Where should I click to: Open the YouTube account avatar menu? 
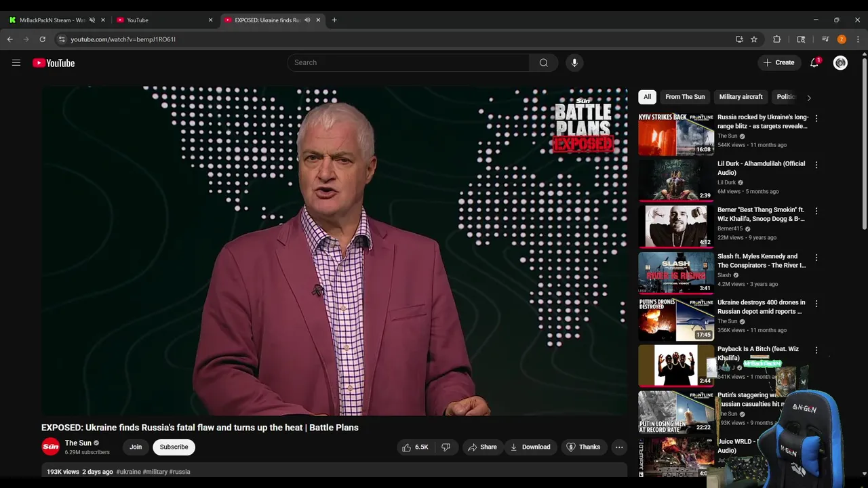(x=840, y=62)
